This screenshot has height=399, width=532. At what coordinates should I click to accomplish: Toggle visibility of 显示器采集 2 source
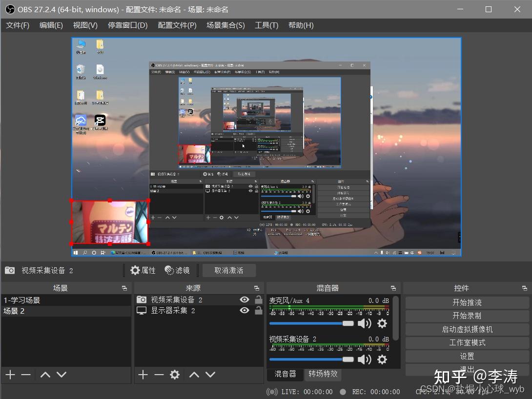coord(244,311)
